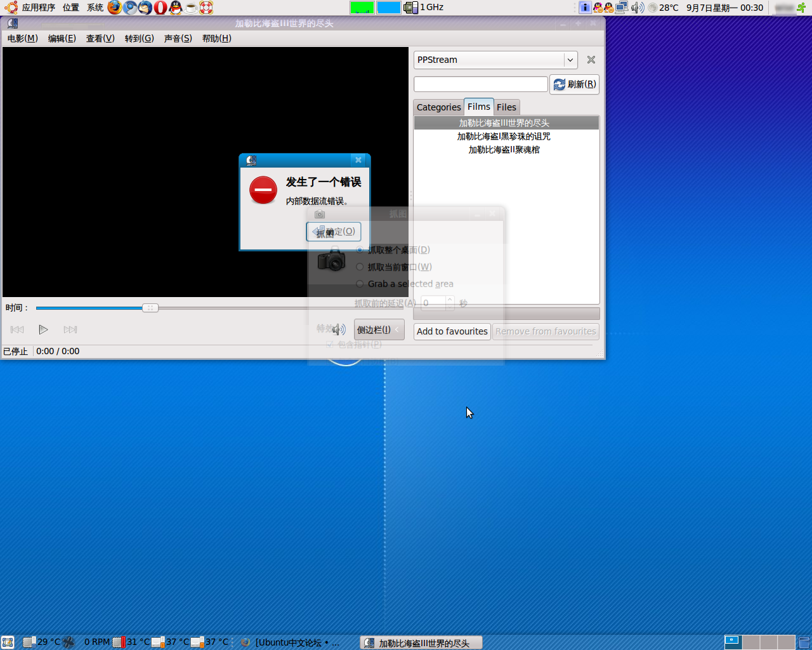This screenshot has height=650, width=812.
Task: Launch Opera browser from the panel
Action: (x=160, y=8)
